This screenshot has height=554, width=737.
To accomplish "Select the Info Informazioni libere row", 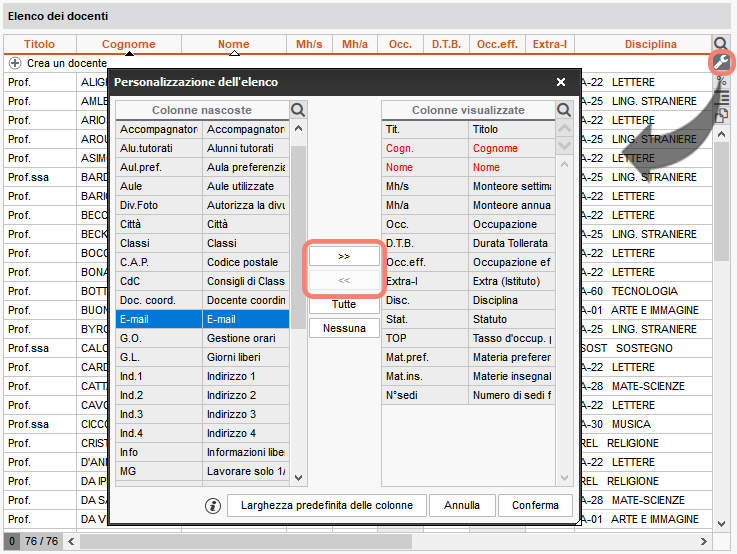I will (x=202, y=453).
